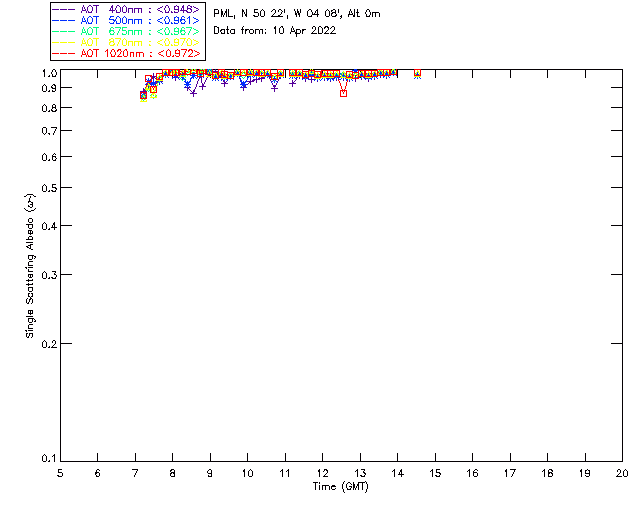640x512 pixels.
Task: Click the purple dashed line sample for 400nm
Action: pyautogui.click(x=64, y=9)
